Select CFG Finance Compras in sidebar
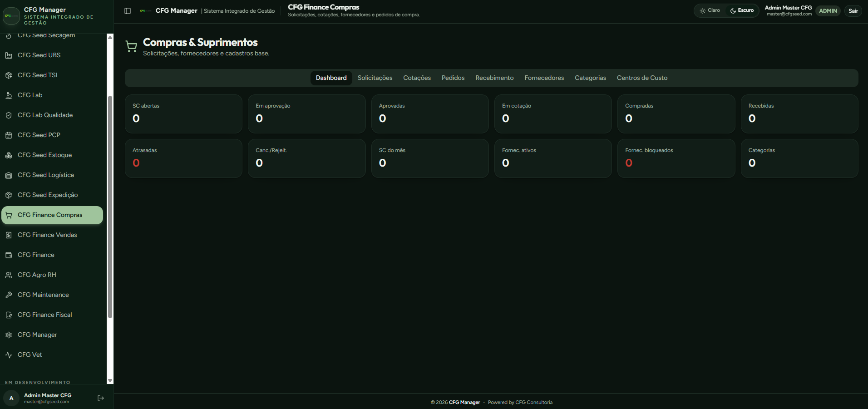Viewport: 868px width, 409px height. (x=52, y=215)
